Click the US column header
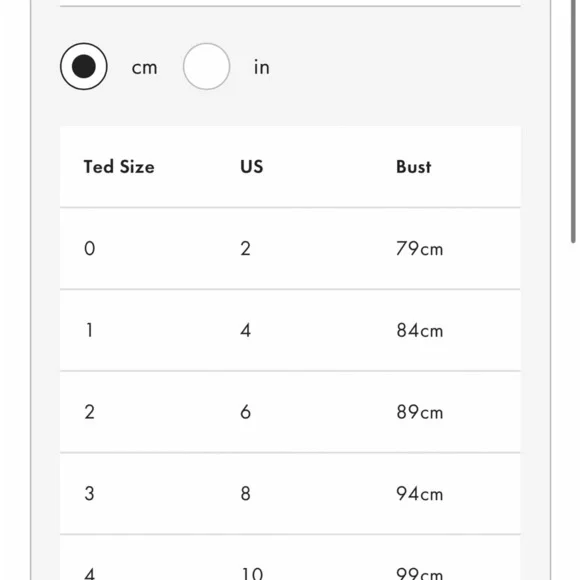The image size is (580, 580). click(x=252, y=167)
